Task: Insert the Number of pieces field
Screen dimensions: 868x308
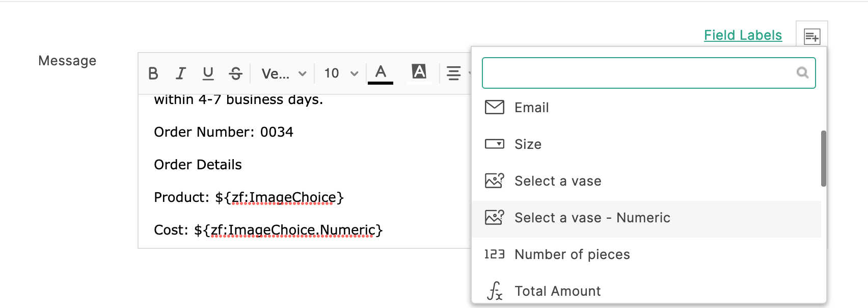Action: [x=572, y=254]
